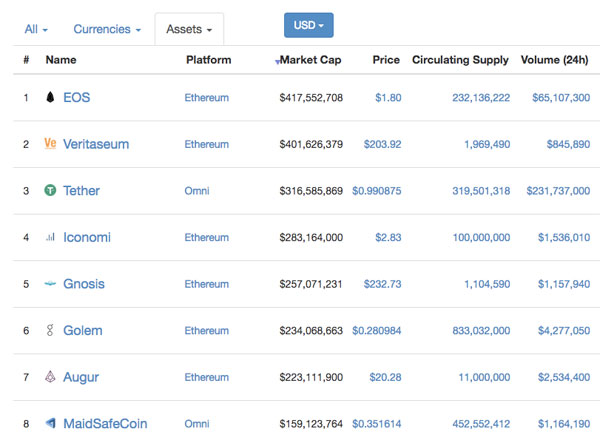Image resolution: width=600 pixels, height=446 pixels.
Task: Click Gnosis volume $1,157,940
Action: tap(564, 284)
